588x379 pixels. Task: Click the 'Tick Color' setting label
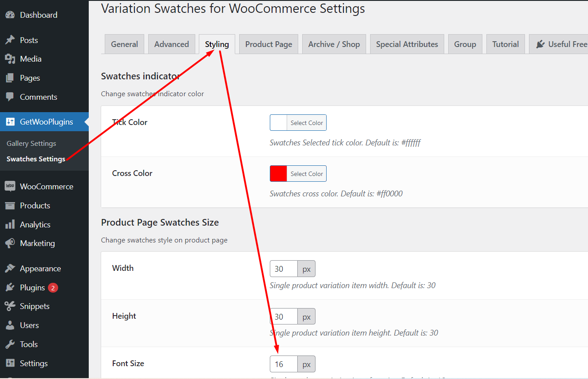[x=130, y=122]
